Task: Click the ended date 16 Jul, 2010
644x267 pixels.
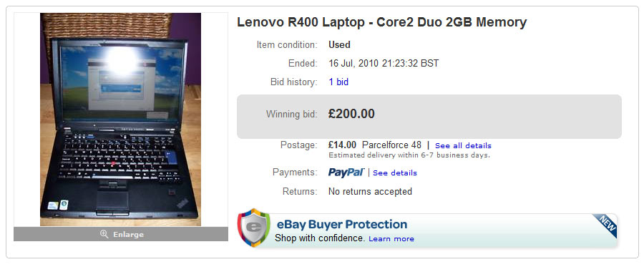Action: 384,64
